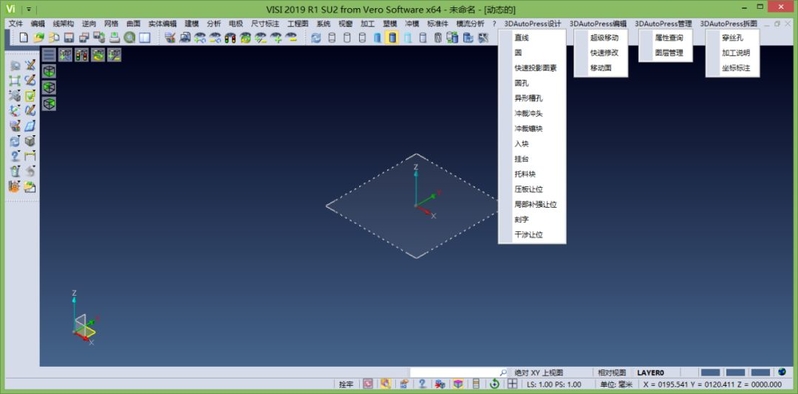The image size is (798, 394).
Task: Open the 曲面 menu
Action: [133, 23]
